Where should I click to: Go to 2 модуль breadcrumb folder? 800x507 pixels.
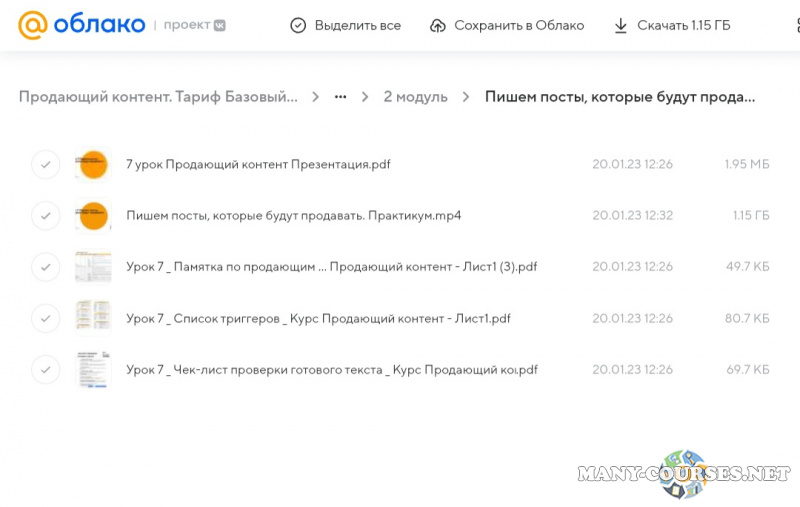[x=415, y=97]
